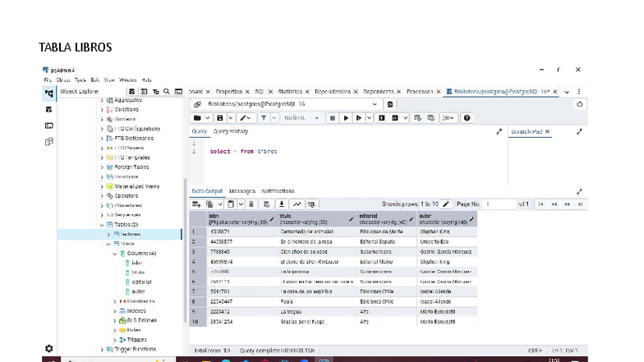Click the Page No input field
This screenshot has width=644, height=362.
click(x=499, y=204)
